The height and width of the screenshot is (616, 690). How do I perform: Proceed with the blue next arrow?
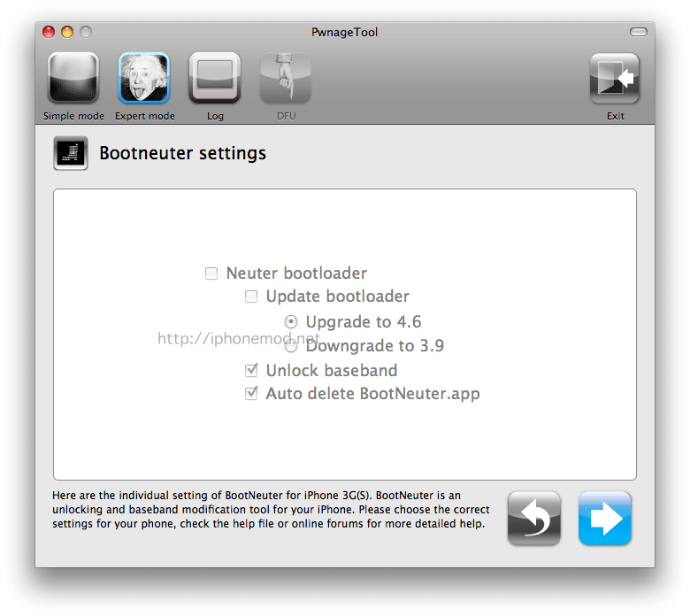[x=604, y=519]
